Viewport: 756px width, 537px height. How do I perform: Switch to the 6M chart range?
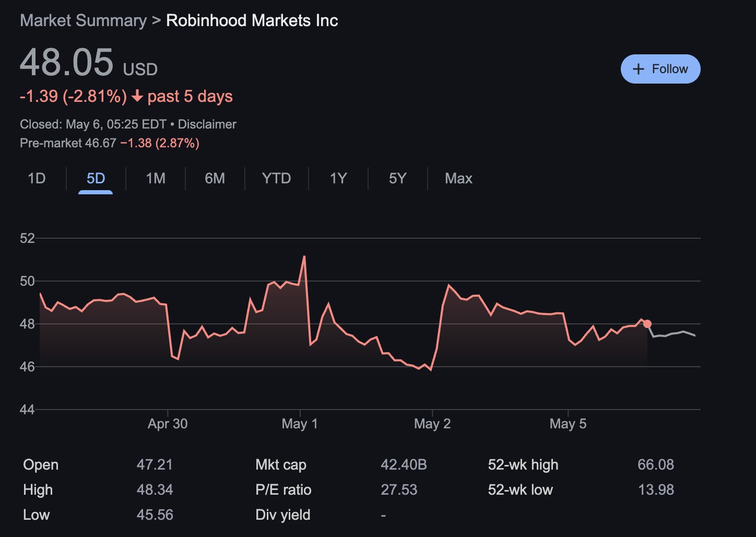[215, 179]
